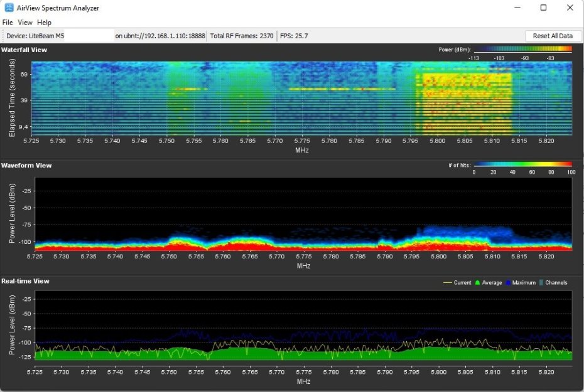Close the AirView Spectrum Analyzer window

(569, 8)
